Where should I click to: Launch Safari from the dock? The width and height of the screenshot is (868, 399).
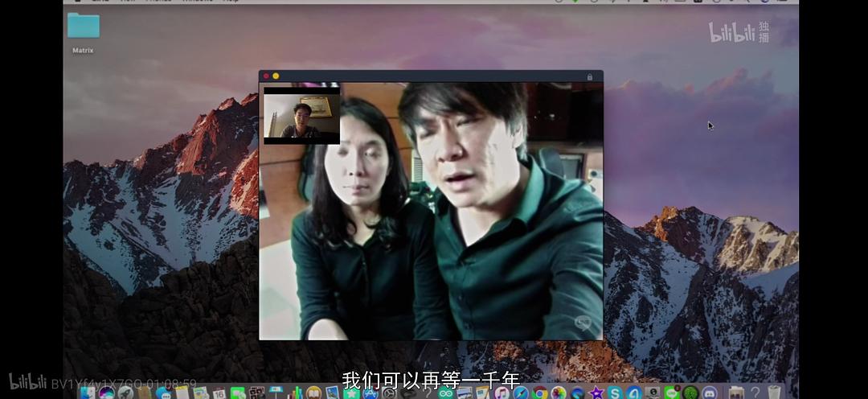pyautogui.click(x=521, y=393)
